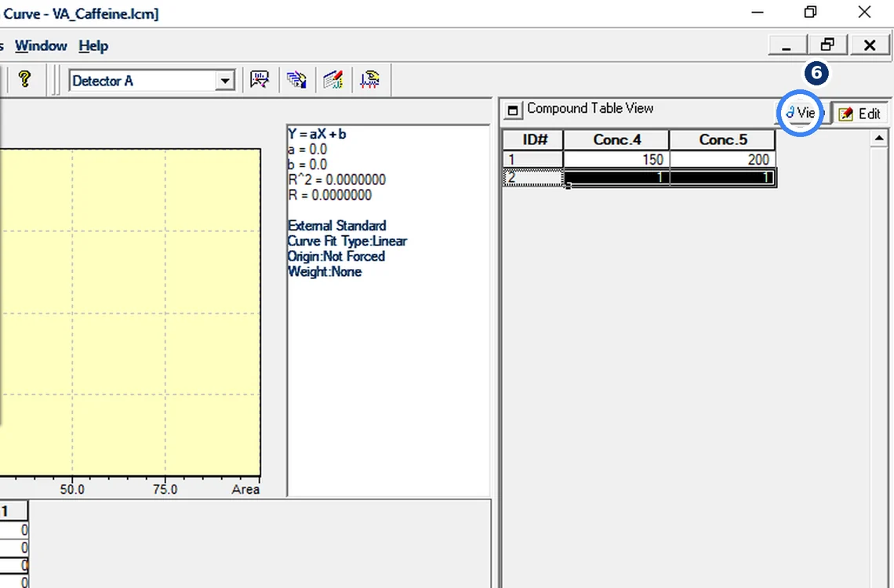Select row ID 1 in compound table
The height and width of the screenshot is (588, 894).
tap(533, 159)
